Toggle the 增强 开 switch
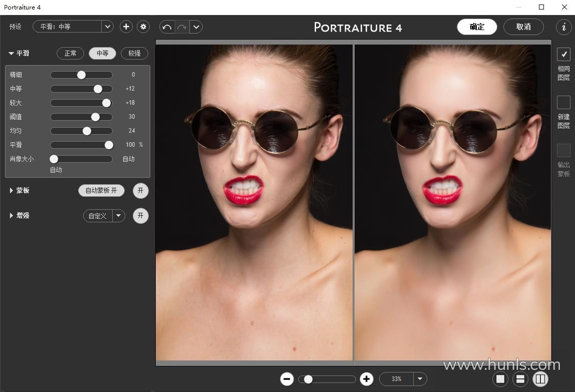Viewport: 575px width, 392px height. point(140,216)
